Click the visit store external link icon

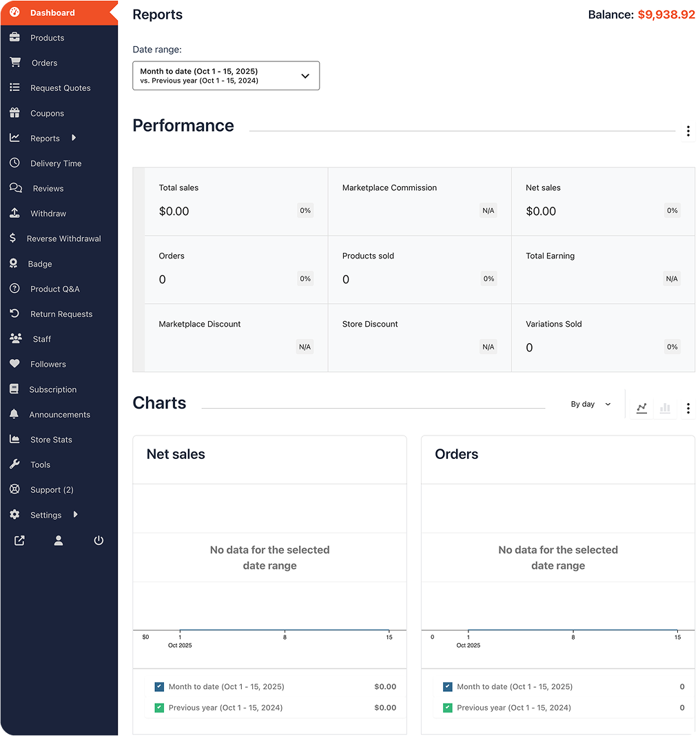click(19, 541)
